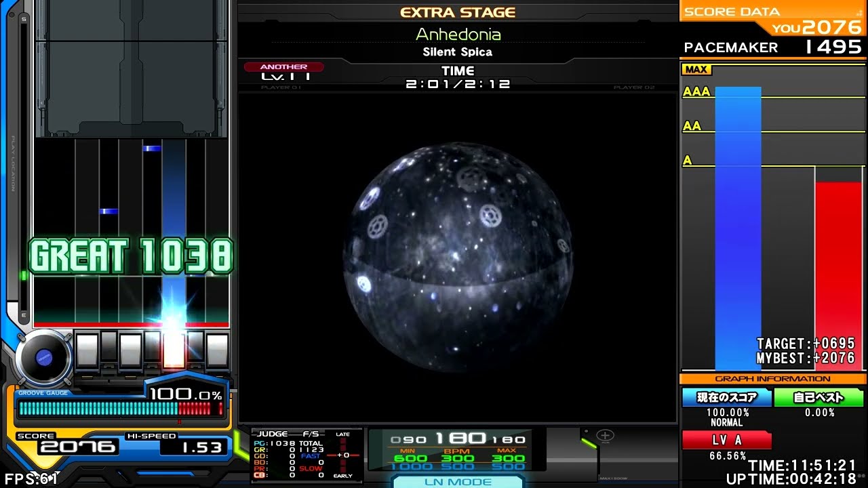Click the SLOW label in F/S panel
Screen dimensions: 868x488
(x=311, y=468)
